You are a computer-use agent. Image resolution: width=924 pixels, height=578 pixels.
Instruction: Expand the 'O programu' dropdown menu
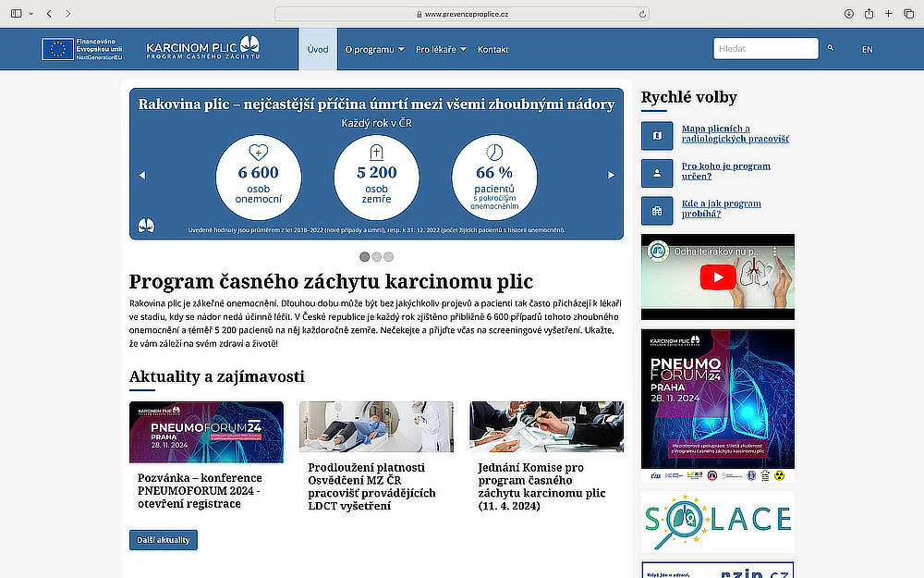pos(373,50)
